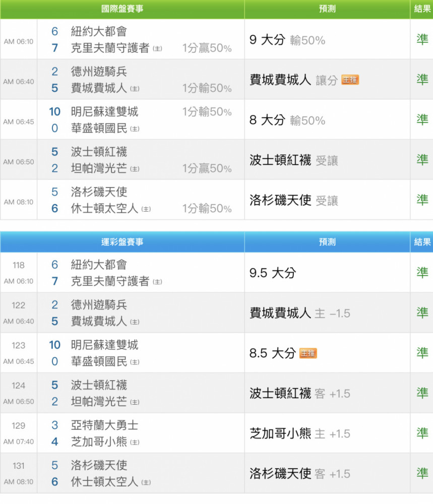The image size is (433, 504).
Task: Click 1分贏50% beside 克里夫蘭守護者
Action: click(207, 48)
